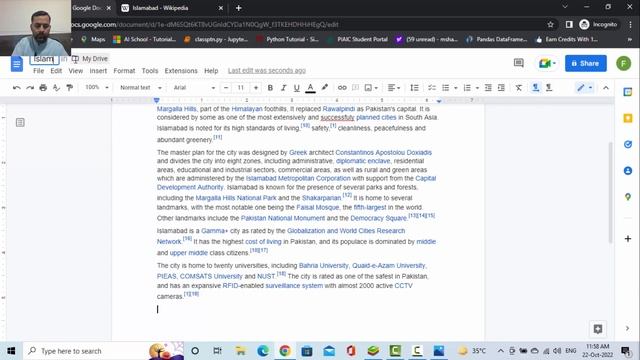Open the text color picker
The height and width of the screenshot is (360, 640).
(310, 88)
